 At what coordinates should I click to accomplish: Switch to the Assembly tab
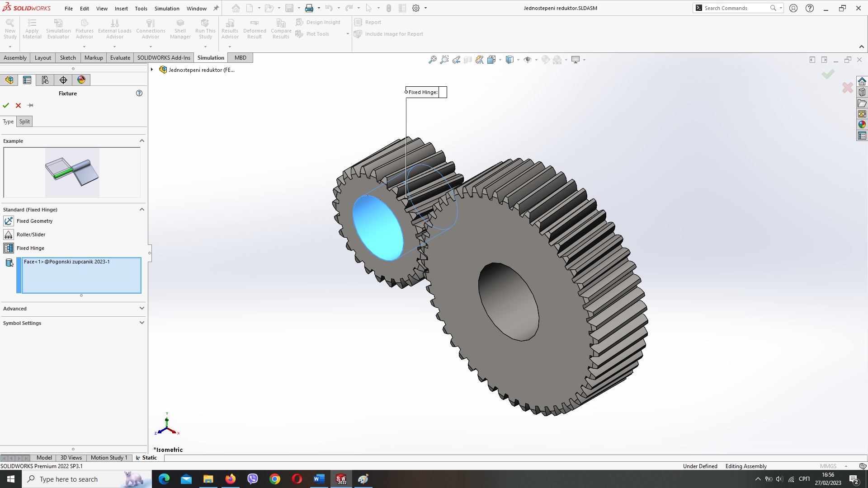[15, 57]
